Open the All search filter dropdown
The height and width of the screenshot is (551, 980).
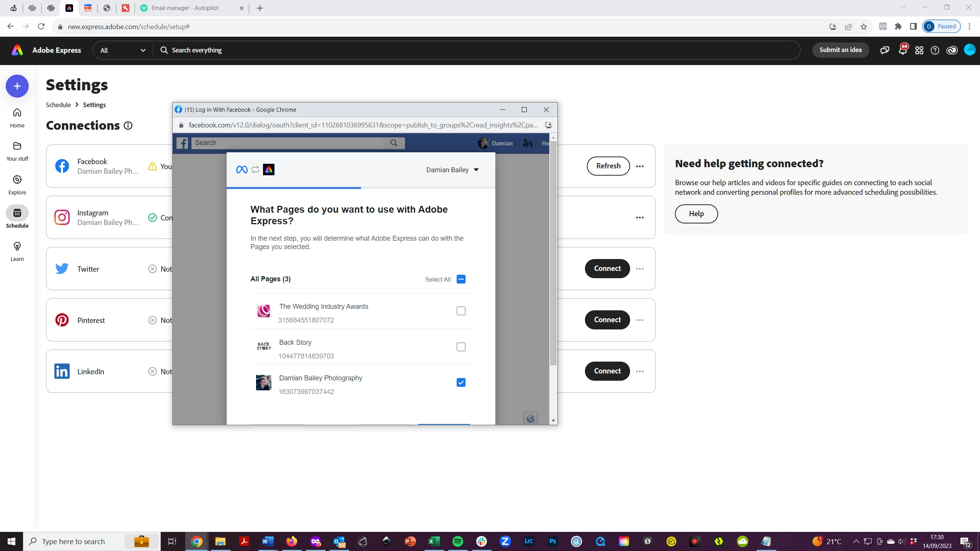click(x=122, y=51)
